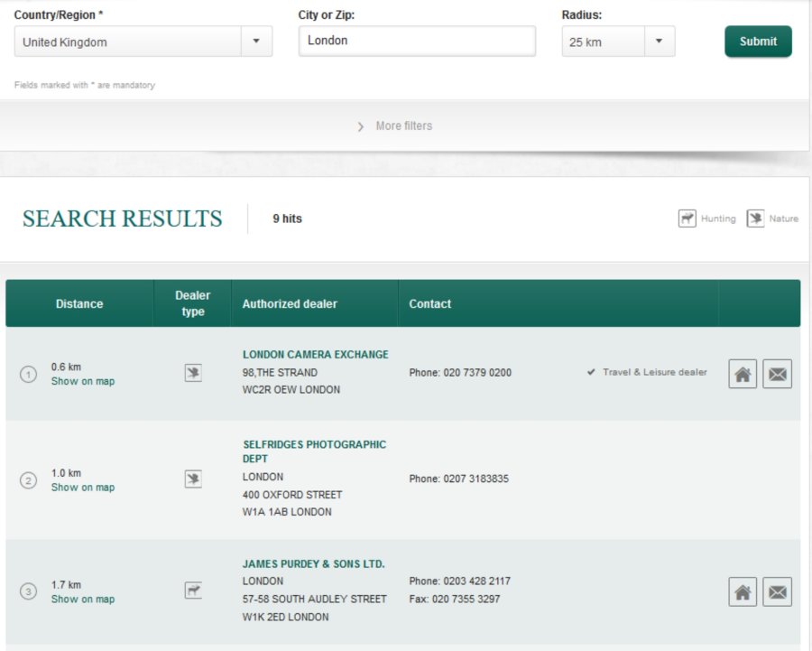Show James Purdey & Sons on map
The height and width of the screenshot is (651, 812).
pyautogui.click(x=83, y=600)
